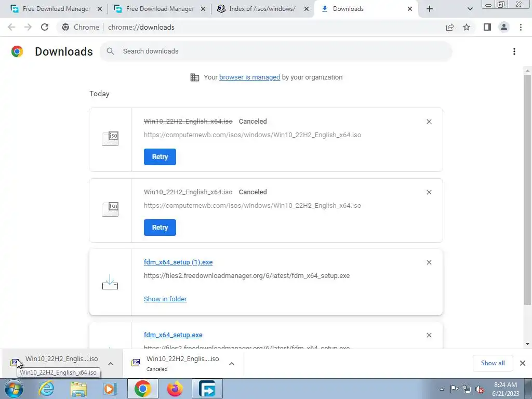Screen dimensions: 532x399
Task: Click the Chrome taskbar button
Action: pos(142,389)
